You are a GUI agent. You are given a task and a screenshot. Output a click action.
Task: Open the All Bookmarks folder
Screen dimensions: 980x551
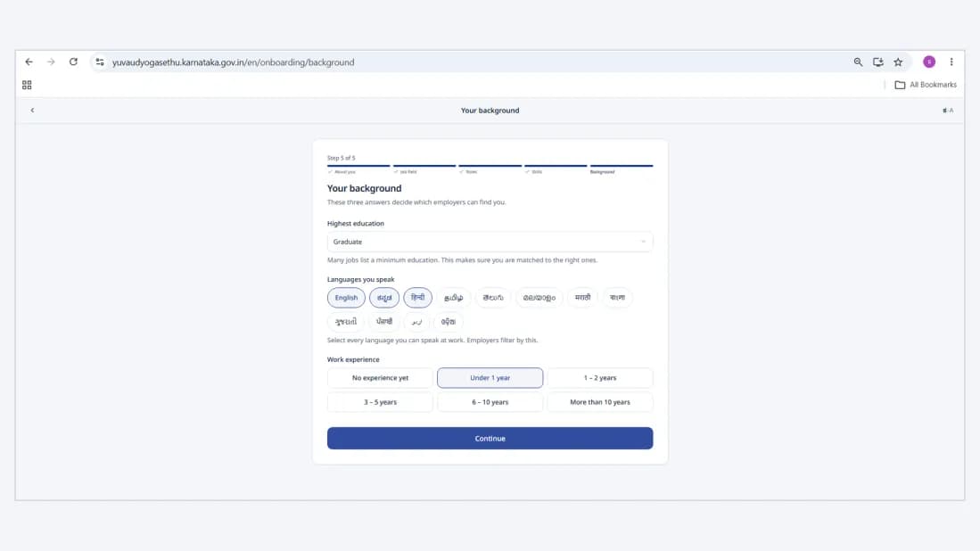click(926, 85)
